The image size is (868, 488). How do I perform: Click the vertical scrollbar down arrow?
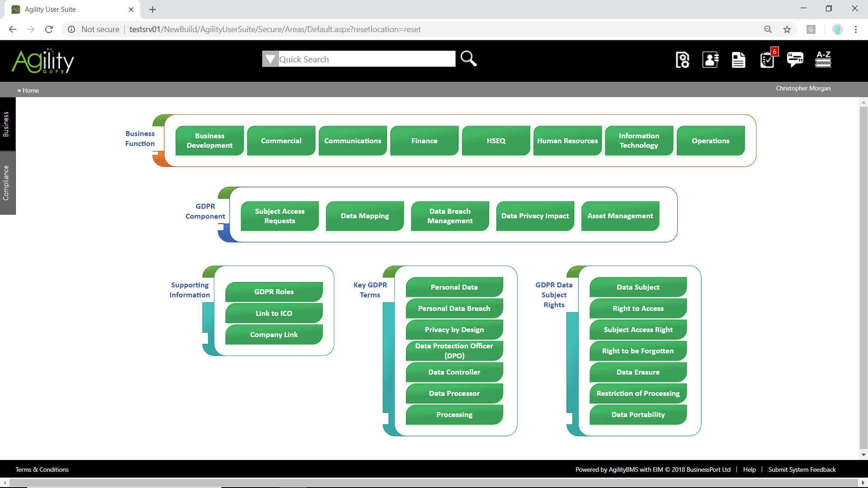(863, 455)
